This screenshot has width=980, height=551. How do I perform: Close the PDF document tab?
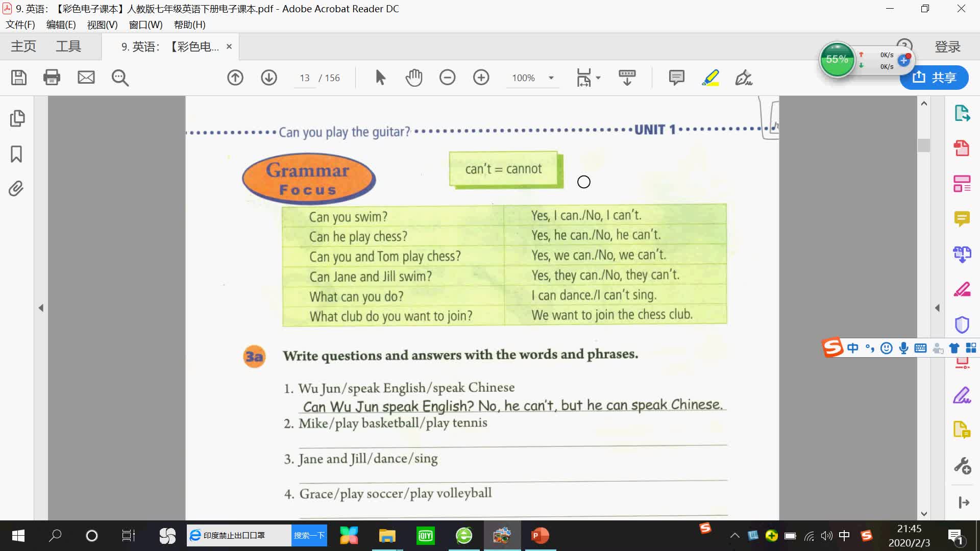point(229,46)
